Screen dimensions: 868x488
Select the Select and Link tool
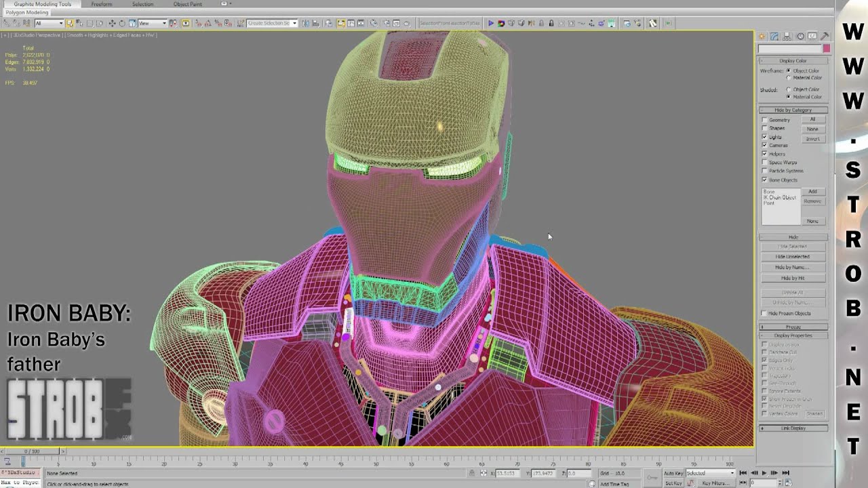(x=7, y=23)
